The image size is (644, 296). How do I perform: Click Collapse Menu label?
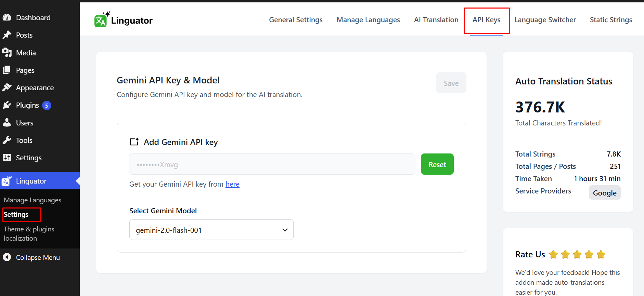coord(38,257)
